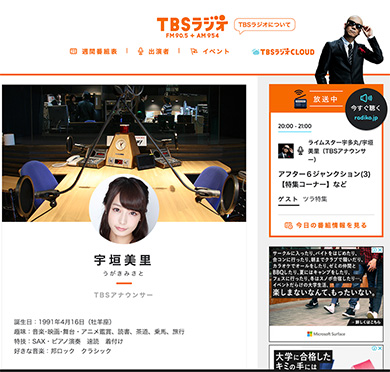
Task: Click the 好きな音楽：邦ロック クラシック line
Action: tap(63, 351)
